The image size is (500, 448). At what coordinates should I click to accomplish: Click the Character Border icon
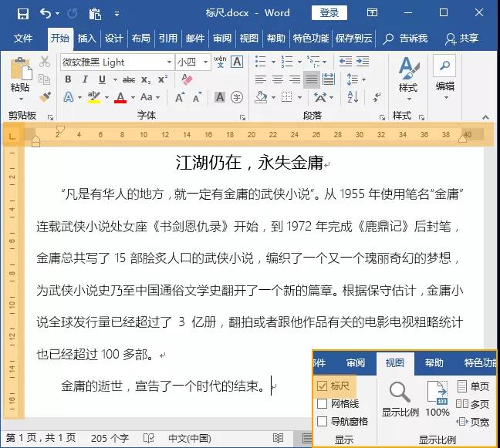click(237, 62)
